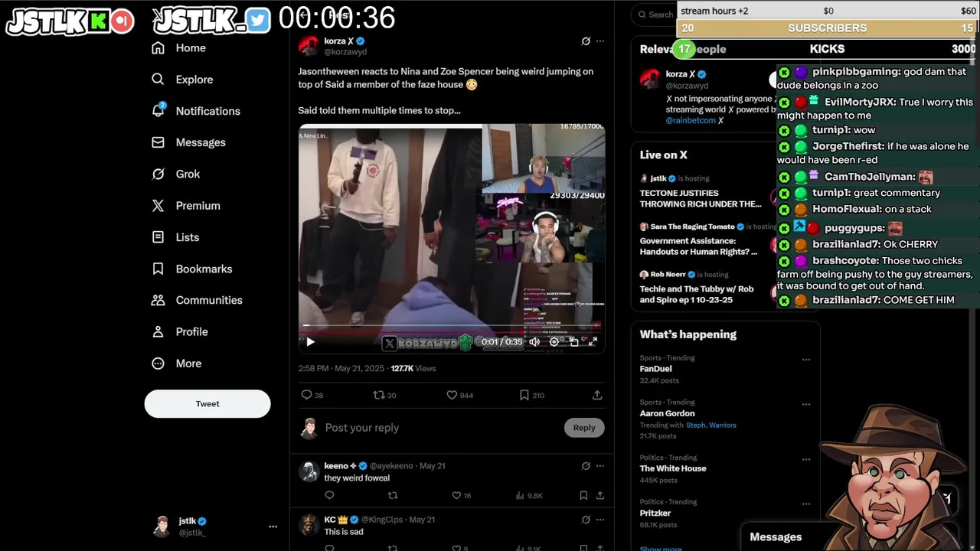
Task: Click the Profile person icon
Action: 158,331
